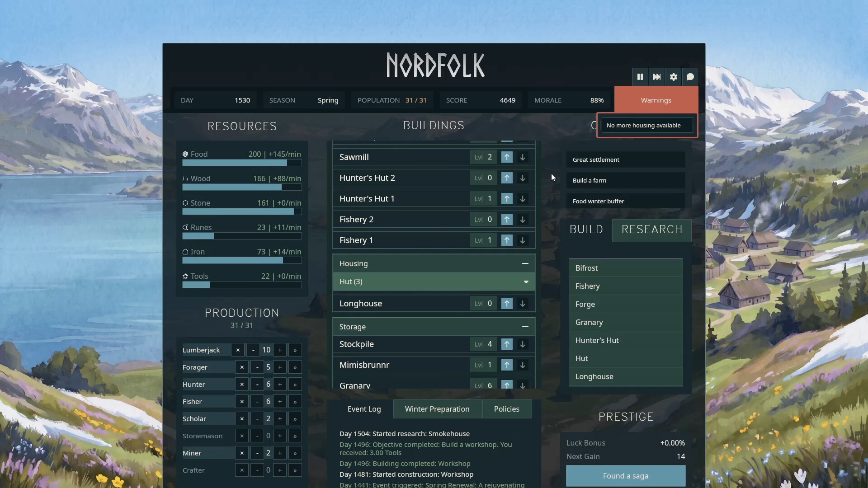Screen dimensions: 868x488
Task: Choose Forge in the build list
Action: 626,304
